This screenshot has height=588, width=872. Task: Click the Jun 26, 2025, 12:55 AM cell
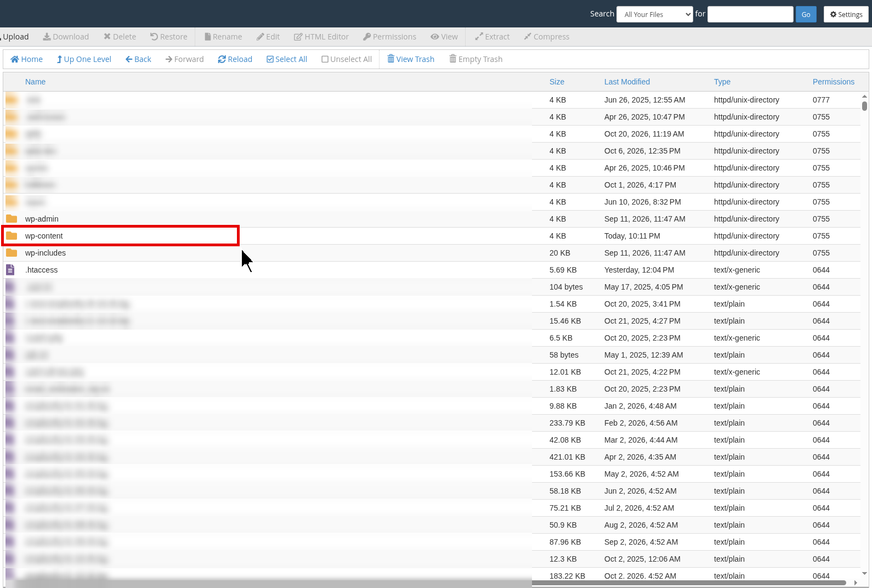point(645,100)
